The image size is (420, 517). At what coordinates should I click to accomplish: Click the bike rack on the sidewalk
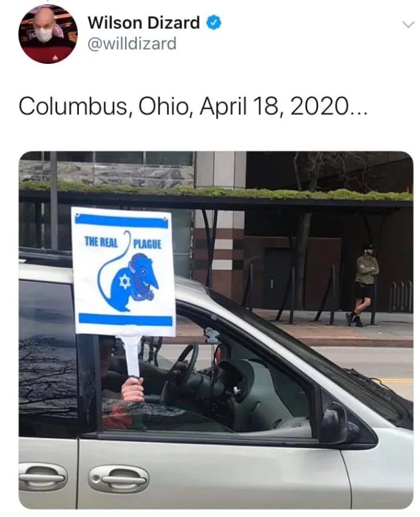[400, 296]
